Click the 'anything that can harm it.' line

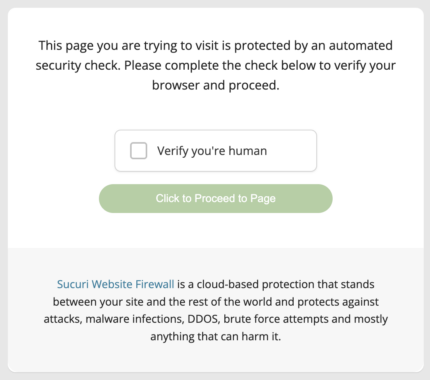click(216, 336)
